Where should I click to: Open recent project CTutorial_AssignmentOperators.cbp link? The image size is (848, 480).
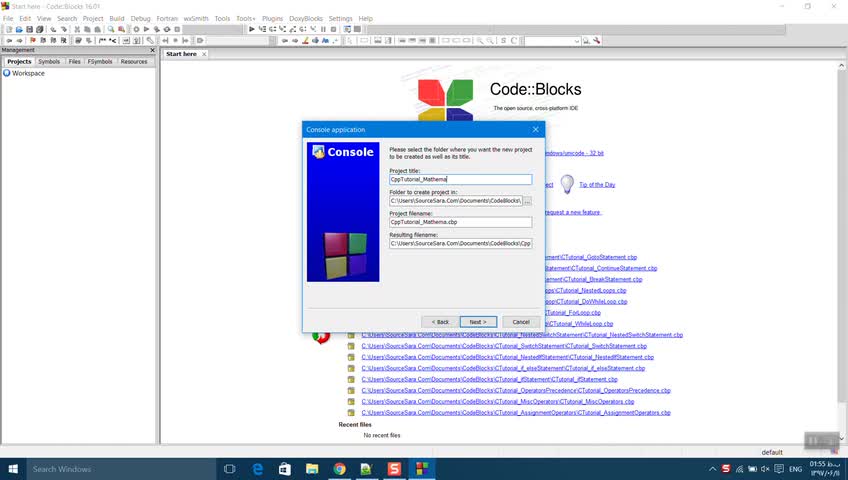(x=516, y=412)
